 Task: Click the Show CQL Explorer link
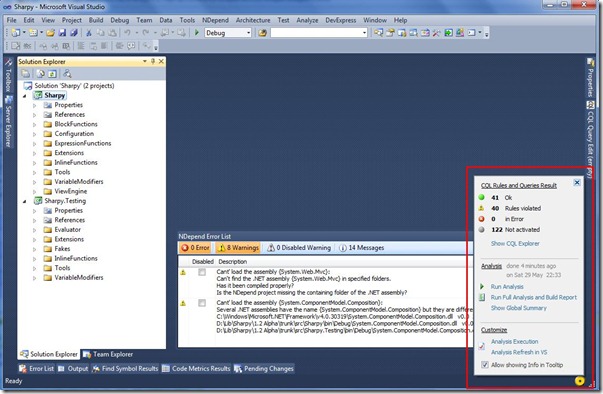[515, 244]
